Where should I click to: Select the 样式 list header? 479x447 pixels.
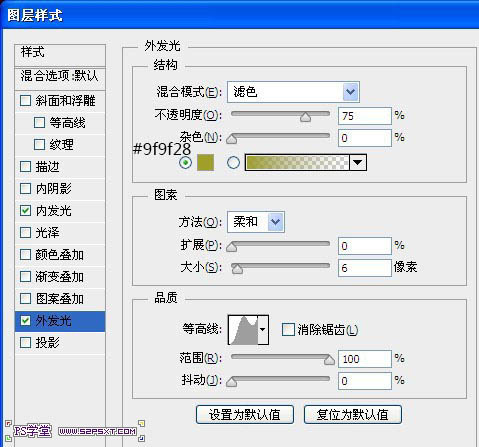(x=60, y=55)
